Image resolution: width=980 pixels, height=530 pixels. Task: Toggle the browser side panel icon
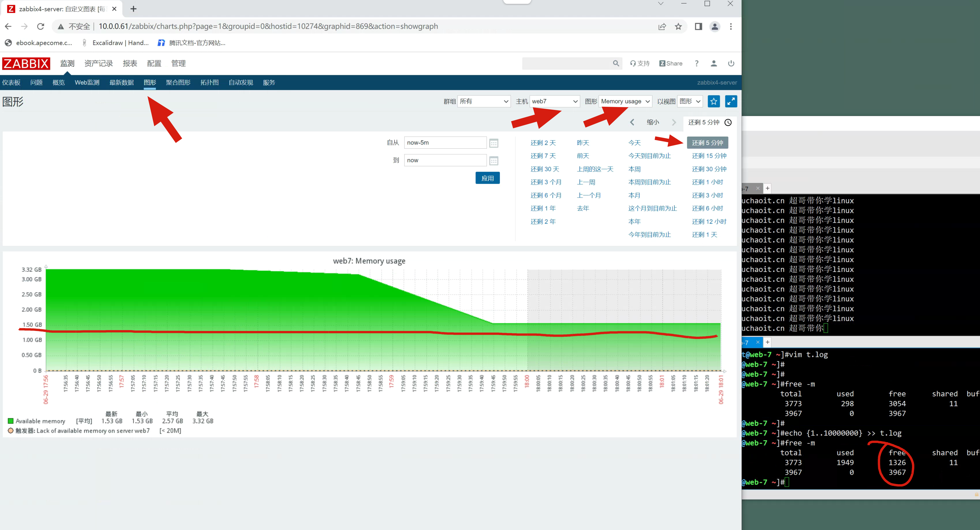click(x=698, y=27)
